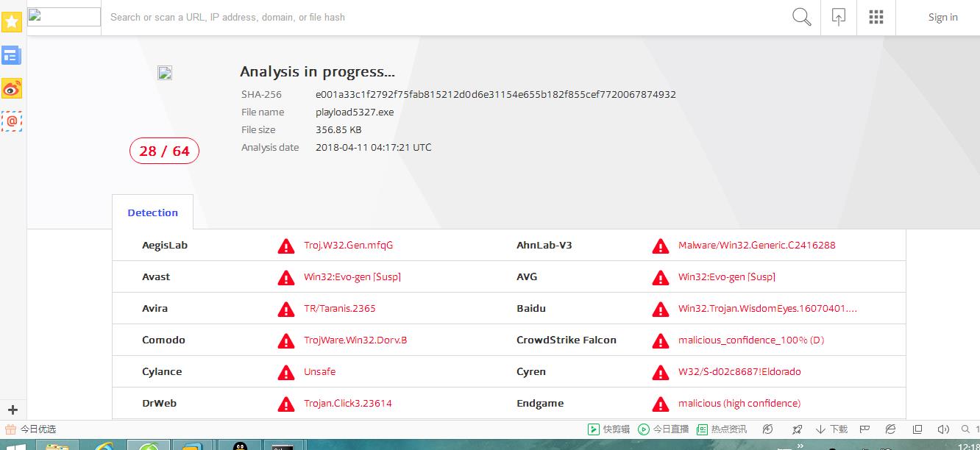Click Malware/Win32.Generic.C2416288 detection result
This screenshot has height=450, width=980.
tap(756, 245)
